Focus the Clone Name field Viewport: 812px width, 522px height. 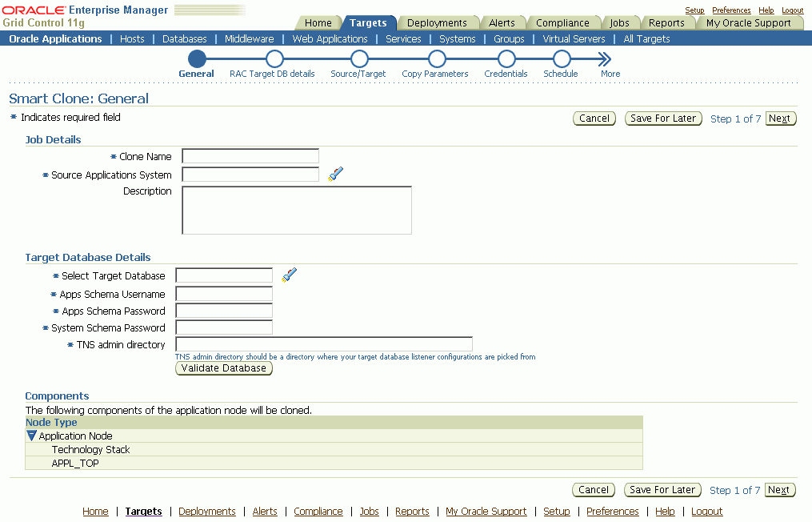(250, 156)
